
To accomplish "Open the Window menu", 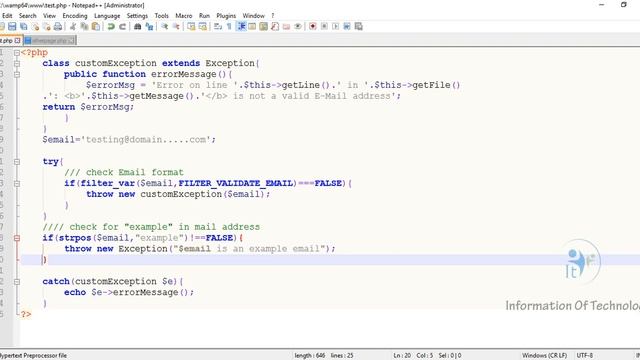I will [253, 16].
